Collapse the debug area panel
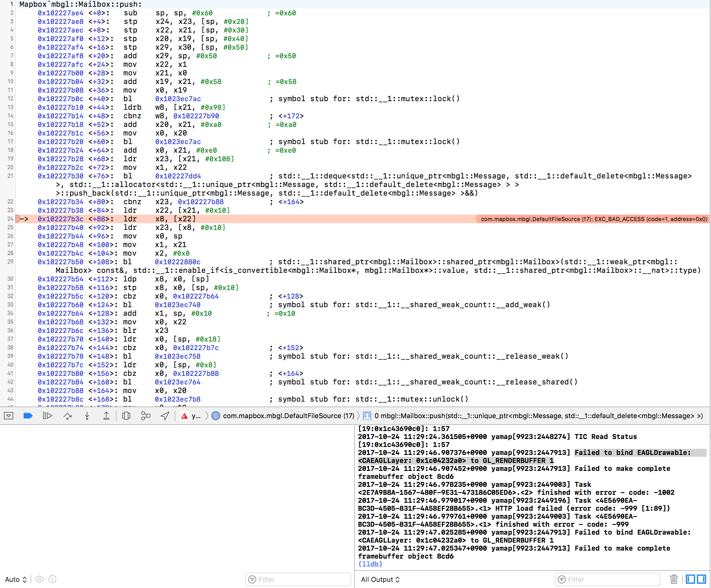Image resolution: width=711 pixels, height=588 pixels. tap(9, 416)
